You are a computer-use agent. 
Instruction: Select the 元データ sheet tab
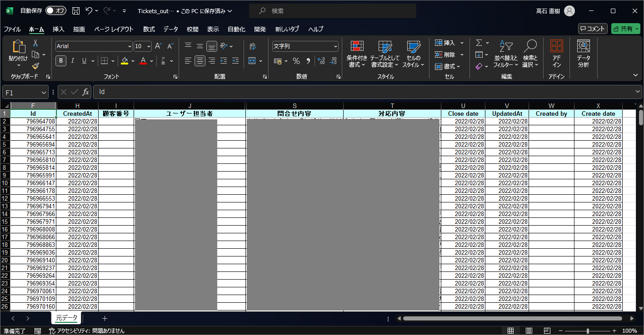pos(66,318)
